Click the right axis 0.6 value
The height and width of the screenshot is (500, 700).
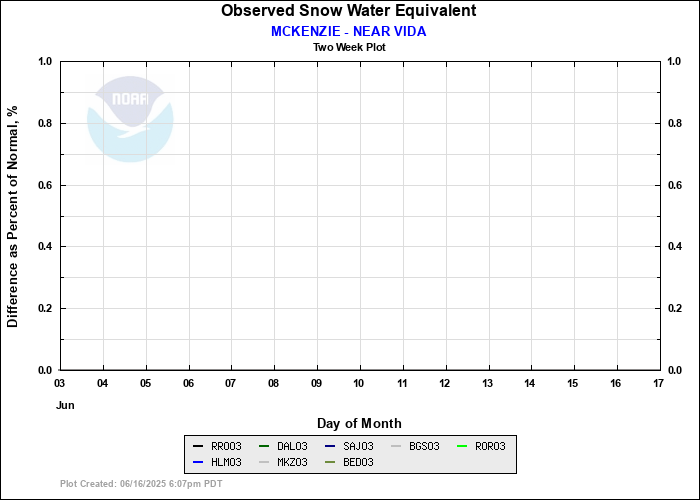[675, 185]
